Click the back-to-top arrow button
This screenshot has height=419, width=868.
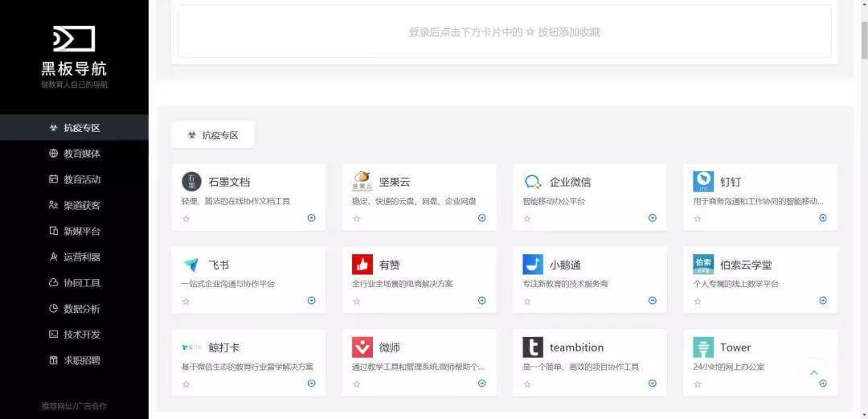[813, 372]
